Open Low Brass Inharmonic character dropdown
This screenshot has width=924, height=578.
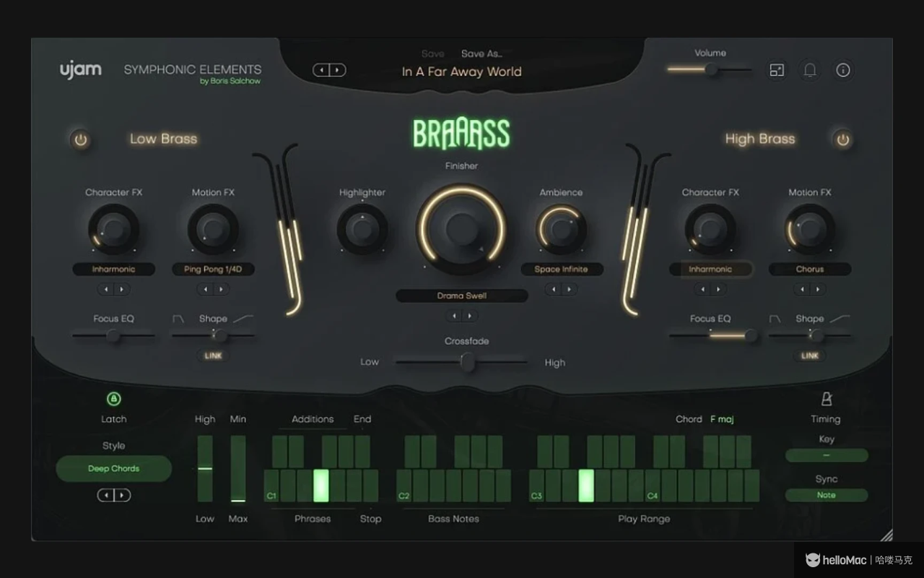coord(113,269)
